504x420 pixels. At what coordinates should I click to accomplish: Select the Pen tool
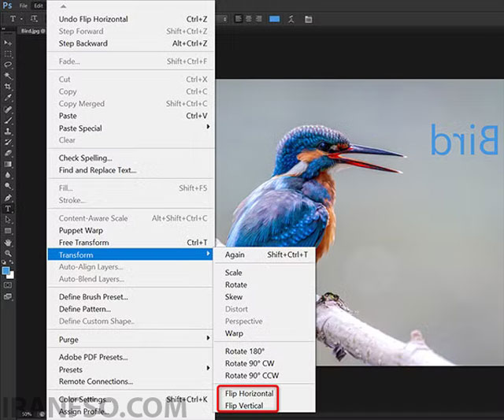click(8, 198)
